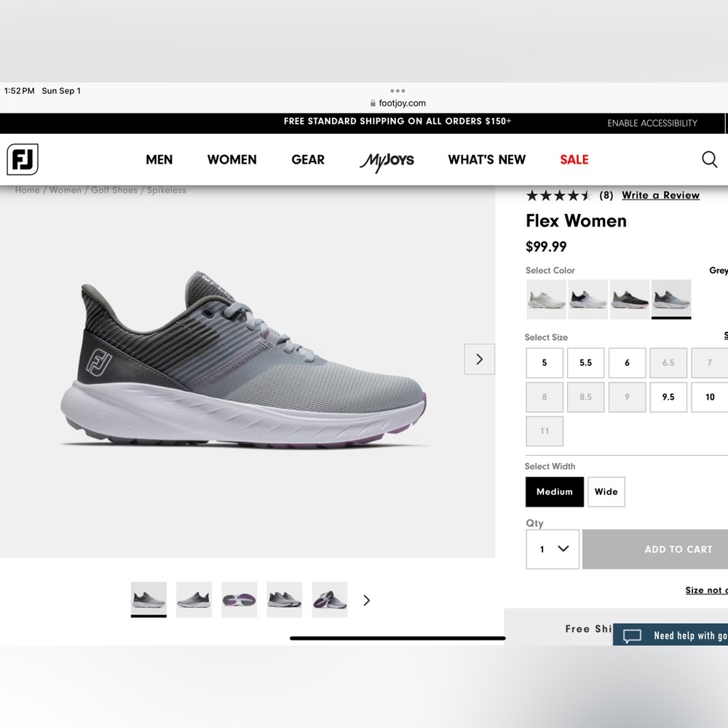This screenshot has width=728, height=728.
Task: Select first side-view shoe thumbnail
Action: [x=149, y=599]
